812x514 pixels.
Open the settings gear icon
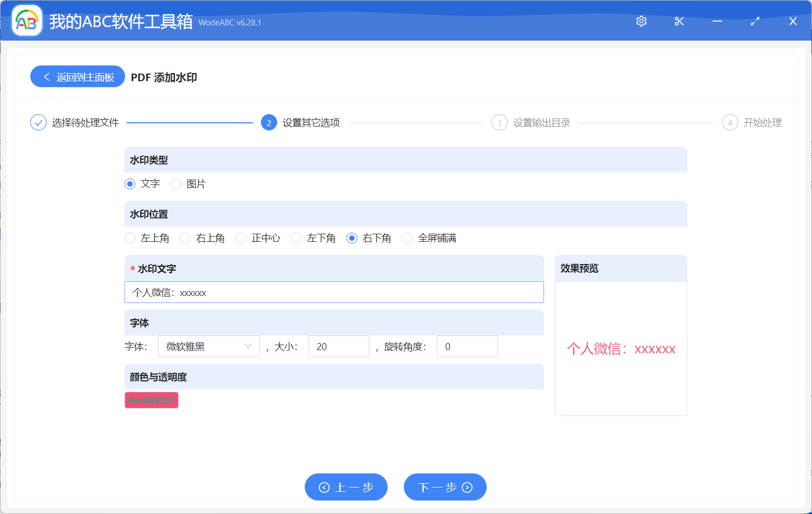641,21
